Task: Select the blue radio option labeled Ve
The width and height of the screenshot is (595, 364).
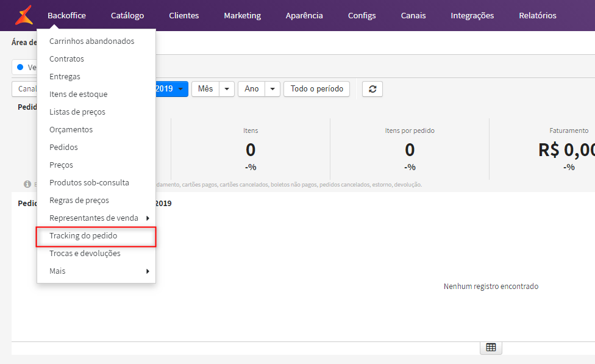Action: pos(21,67)
